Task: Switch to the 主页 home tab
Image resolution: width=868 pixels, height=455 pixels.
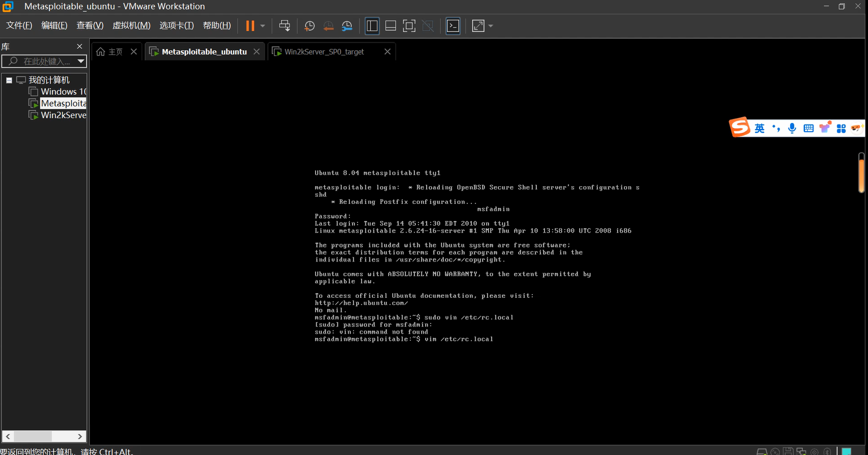Action: [x=110, y=52]
